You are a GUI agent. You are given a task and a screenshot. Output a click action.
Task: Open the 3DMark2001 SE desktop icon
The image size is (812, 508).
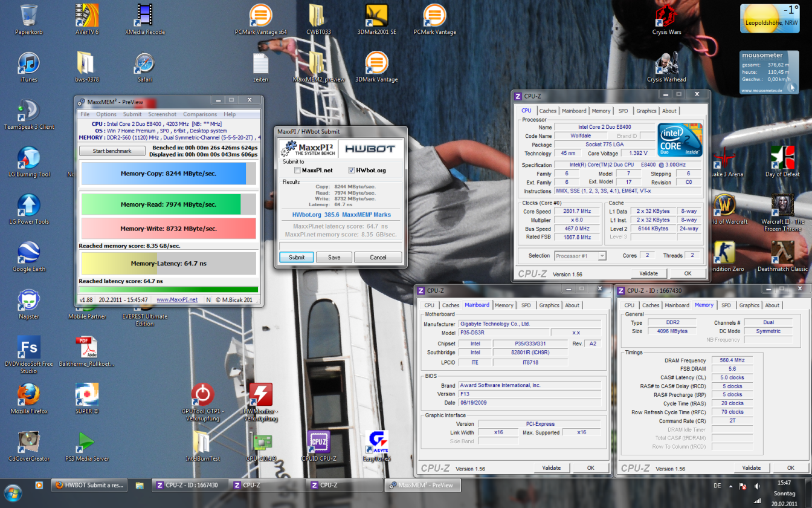376,19
